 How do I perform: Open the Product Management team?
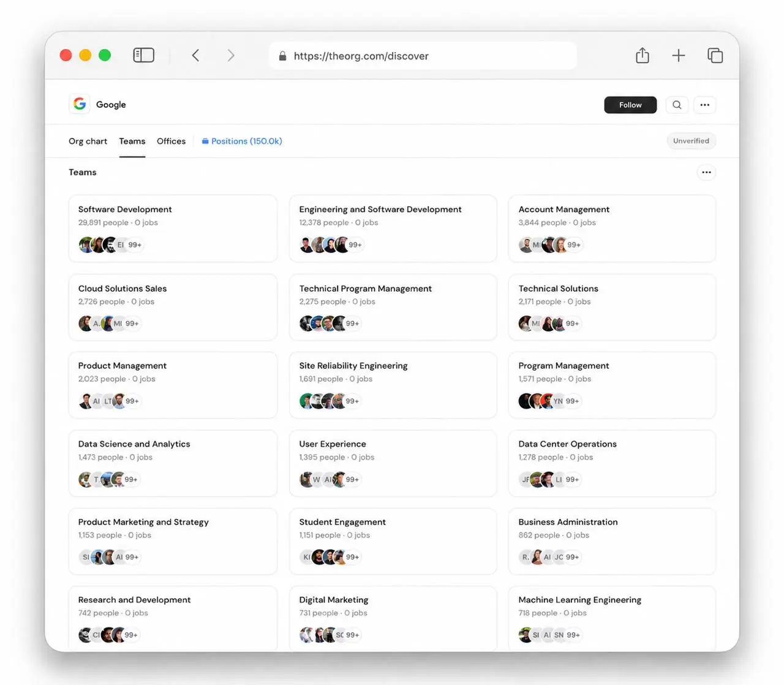click(173, 385)
